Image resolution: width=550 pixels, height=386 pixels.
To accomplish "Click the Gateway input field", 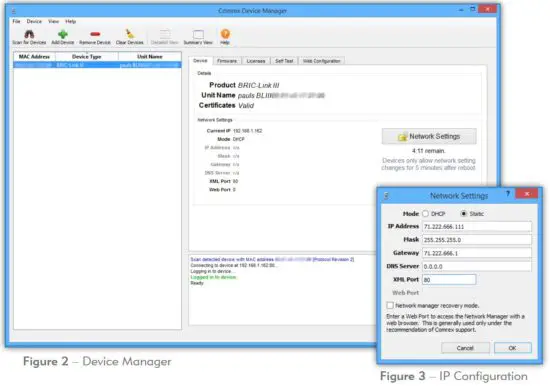I will 477,253.
